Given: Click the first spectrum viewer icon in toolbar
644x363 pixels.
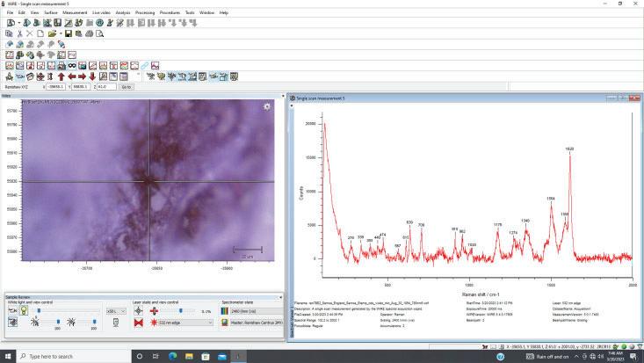Looking at the screenshot, I should tap(10, 66).
